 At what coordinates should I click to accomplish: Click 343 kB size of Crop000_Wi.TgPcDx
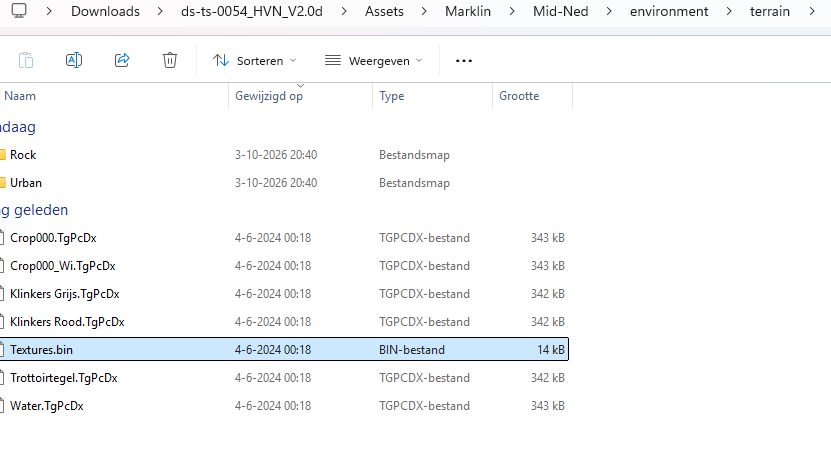click(x=548, y=266)
